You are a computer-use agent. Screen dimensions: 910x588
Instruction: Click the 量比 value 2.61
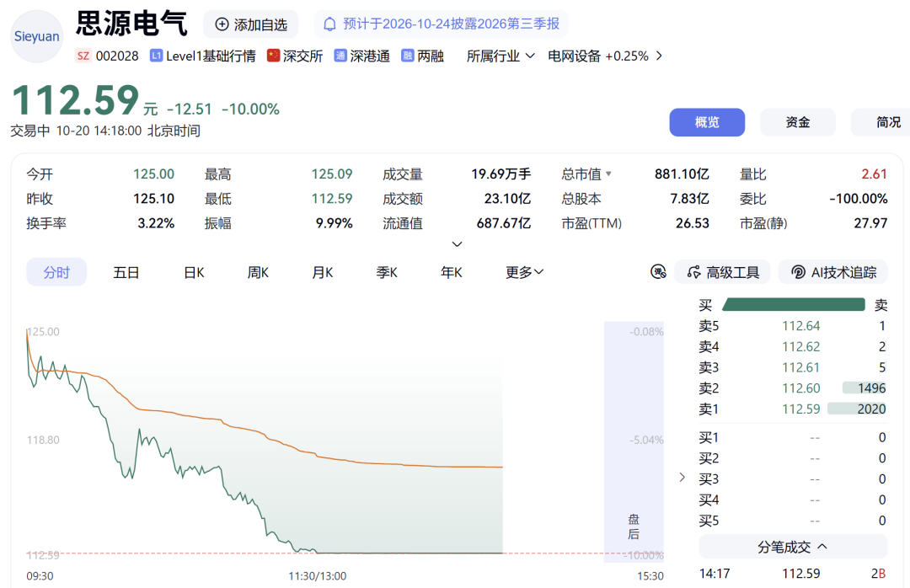[874, 174]
